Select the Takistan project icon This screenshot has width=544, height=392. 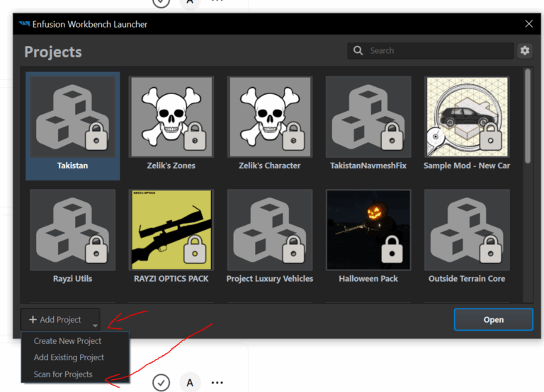(72, 117)
